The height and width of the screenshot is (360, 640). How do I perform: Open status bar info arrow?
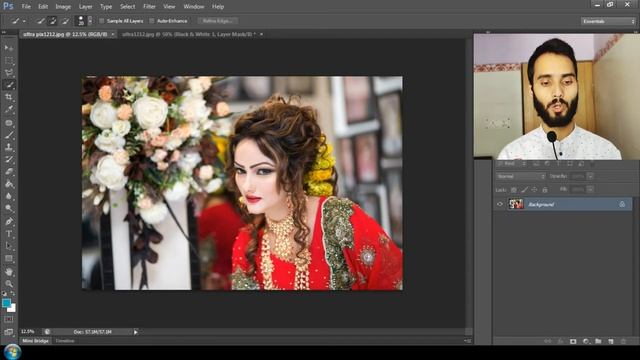click(x=136, y=332)
